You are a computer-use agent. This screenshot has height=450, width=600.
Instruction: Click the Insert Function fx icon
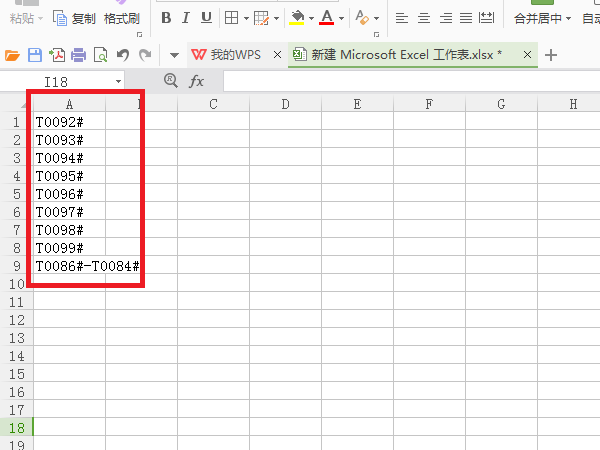196,81
